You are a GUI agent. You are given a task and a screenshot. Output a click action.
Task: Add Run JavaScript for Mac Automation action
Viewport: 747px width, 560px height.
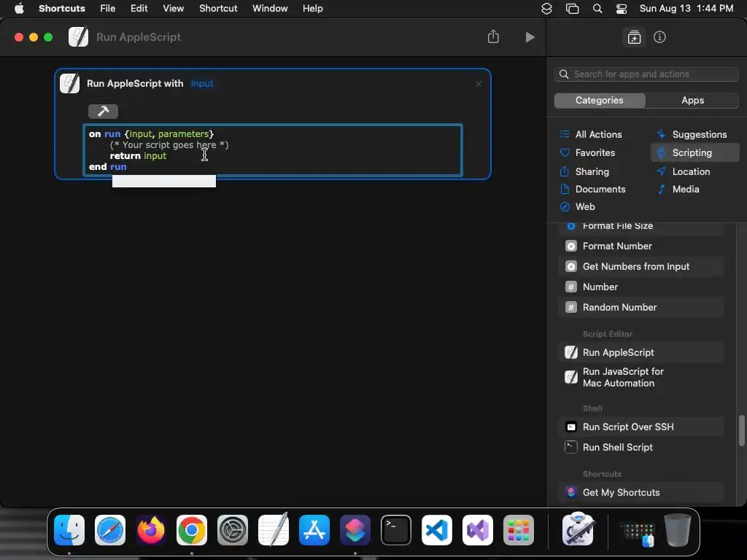click(640, 378)
